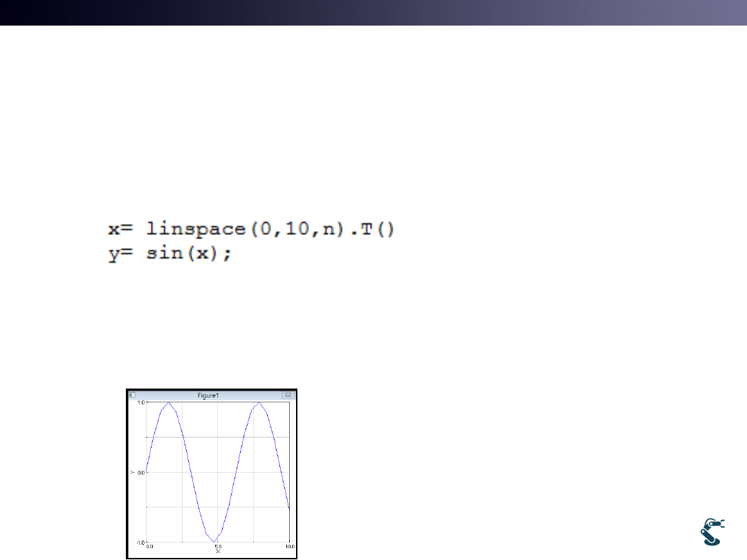
Task: Click the robot arm logo icon
Action: click(712, 532)
